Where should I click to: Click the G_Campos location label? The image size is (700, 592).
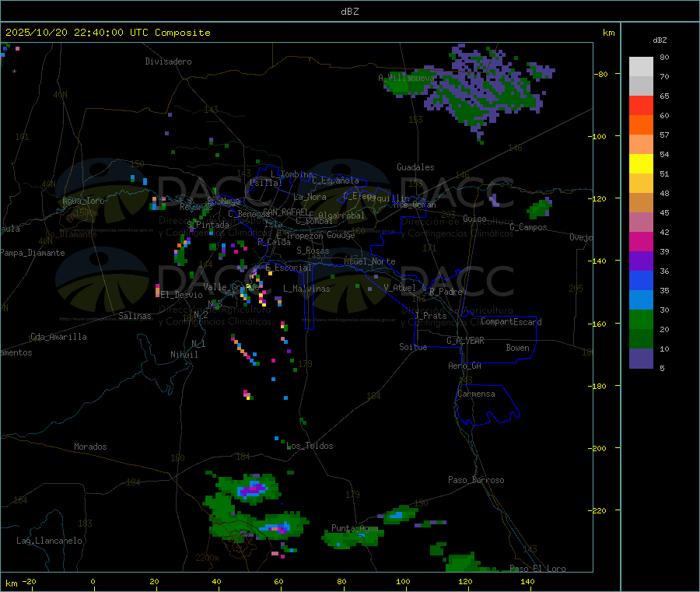click(x=528, y=227)
